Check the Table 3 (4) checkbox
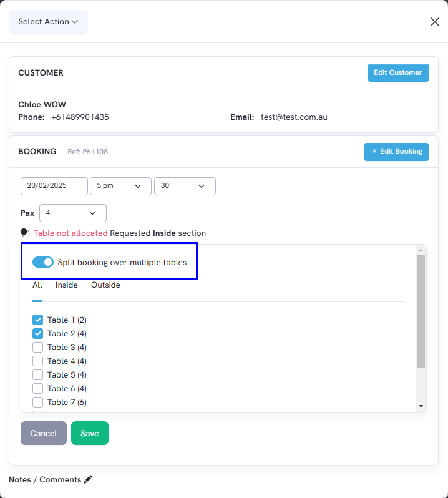Screen dimensions: 448x498 click(38, 347)
